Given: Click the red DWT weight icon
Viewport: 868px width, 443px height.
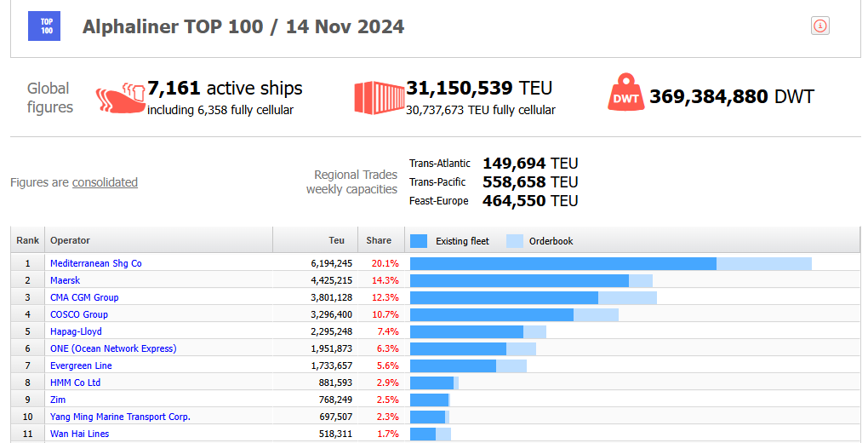Looking at the screenshot, I should point(626,92).
